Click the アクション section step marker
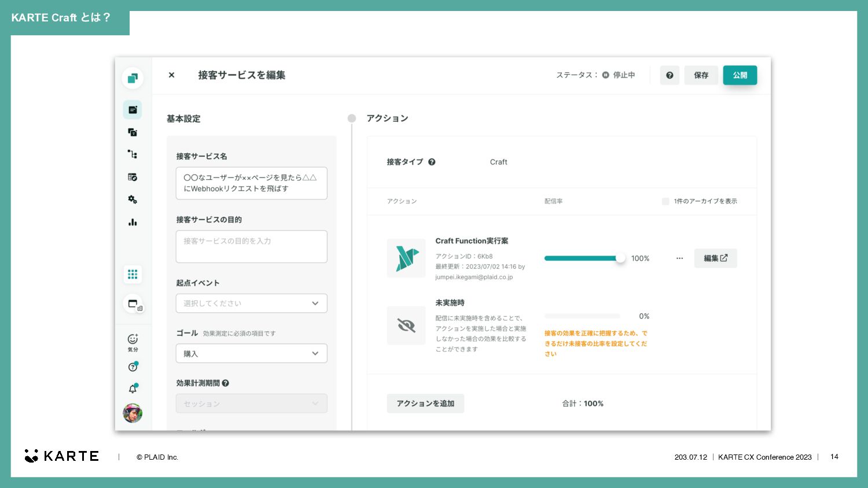868x488 pixels. click(352, 119)
